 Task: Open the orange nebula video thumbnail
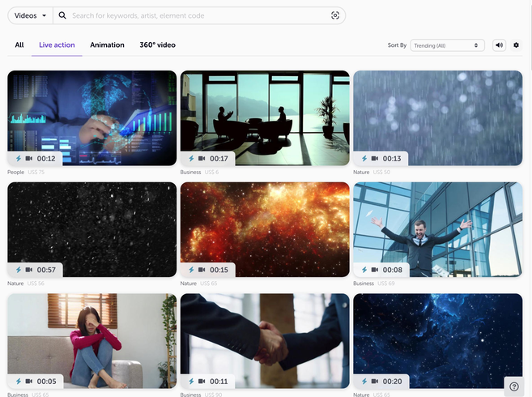tap(265, 229)
